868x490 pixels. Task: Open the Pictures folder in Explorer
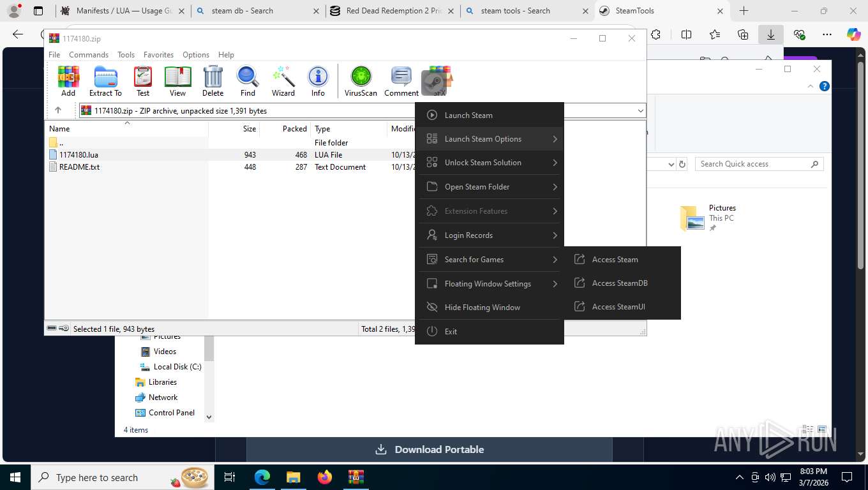(x=708, y=218)
